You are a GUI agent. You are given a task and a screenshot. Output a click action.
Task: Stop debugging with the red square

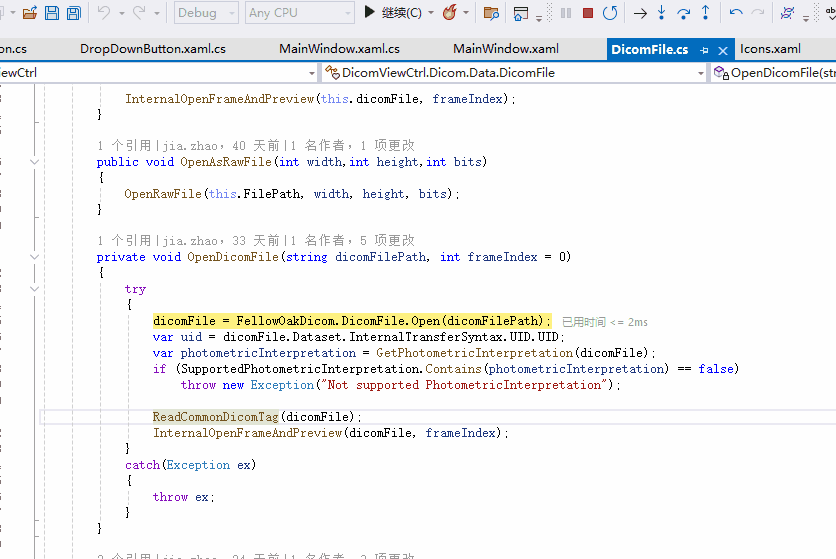coord(588,13)
